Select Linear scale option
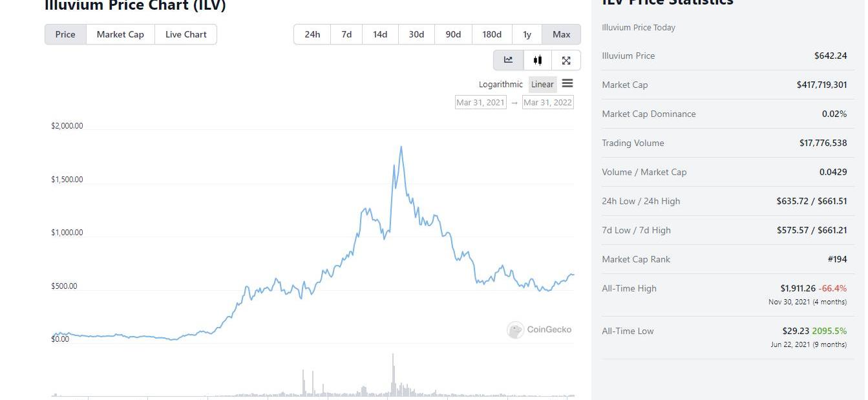This screenshot has height=400, width=868. pyautogui.click(x=542, y=84)
